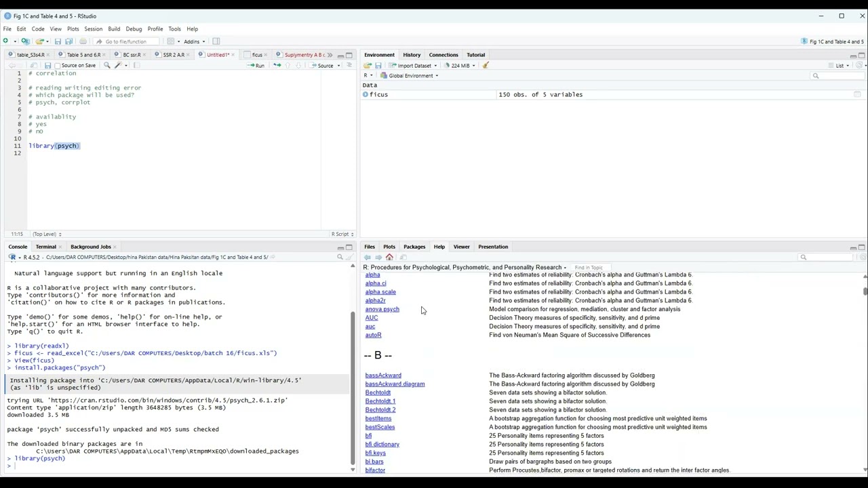The image size is (868, 488).
Task: Open the Plots tab
Action: [389, 247]
